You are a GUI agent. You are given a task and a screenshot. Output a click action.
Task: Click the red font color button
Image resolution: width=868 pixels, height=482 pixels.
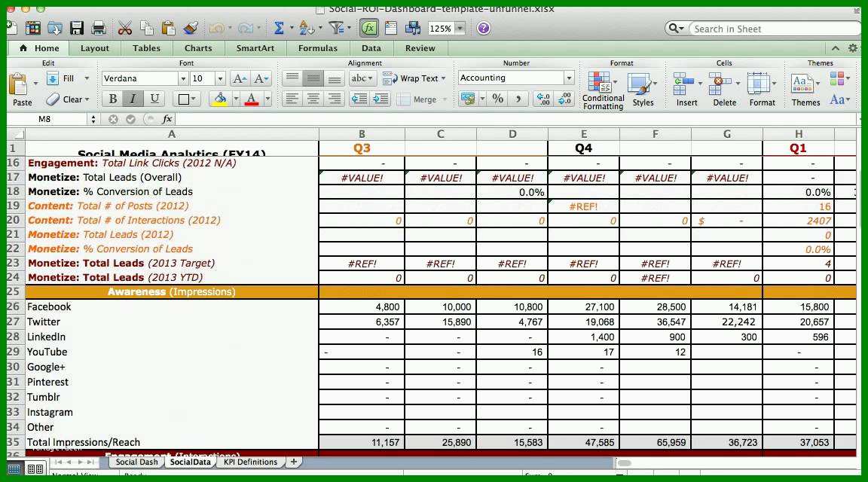pyautogui.click(x=252, y=99)
